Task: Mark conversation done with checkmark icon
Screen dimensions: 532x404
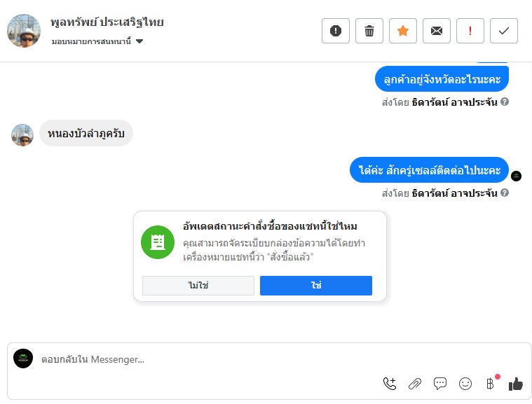Action: 503,31
